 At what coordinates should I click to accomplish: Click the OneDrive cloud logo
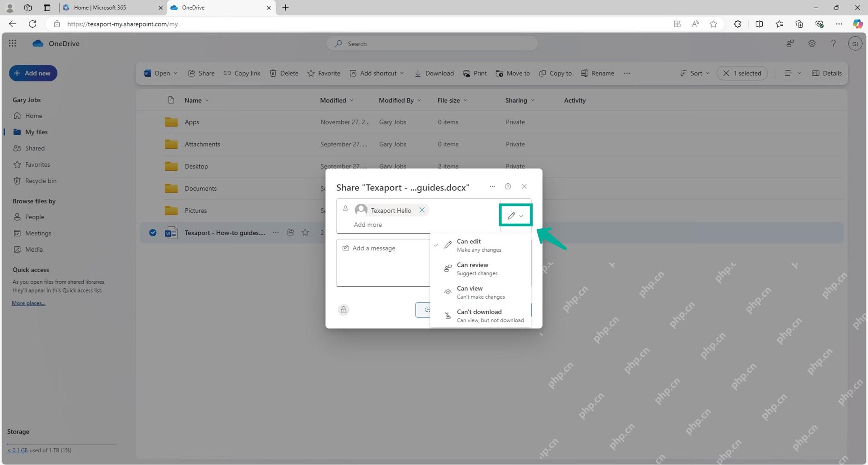click(38, 43)
